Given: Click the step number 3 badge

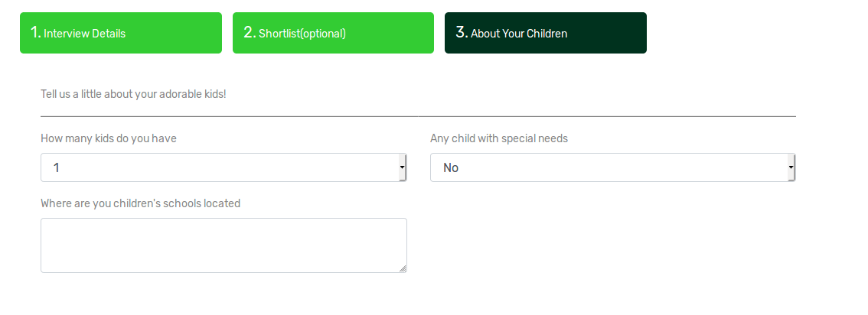Looking at the screenshot, I should coord(461,32).
